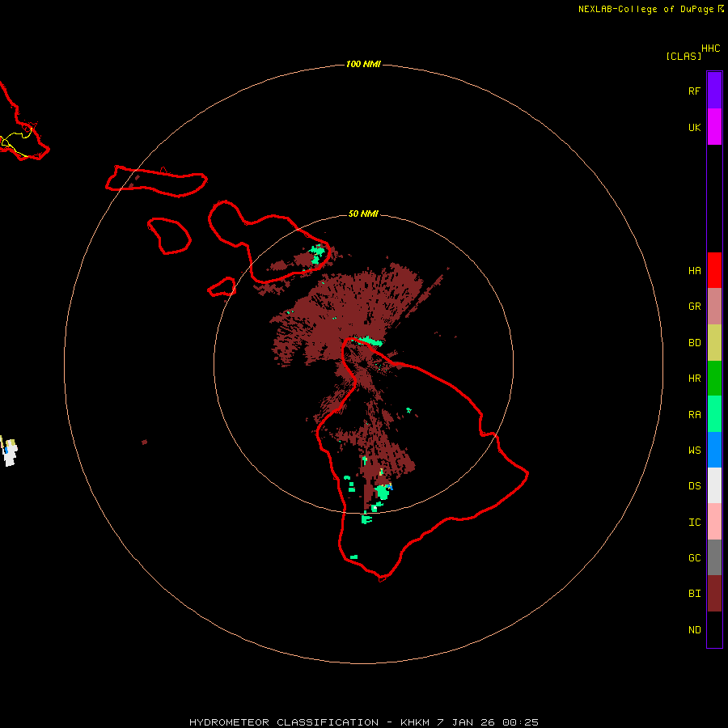
Task: Click the 7 JAN 26 date text
Action: [x=467, y=722]
